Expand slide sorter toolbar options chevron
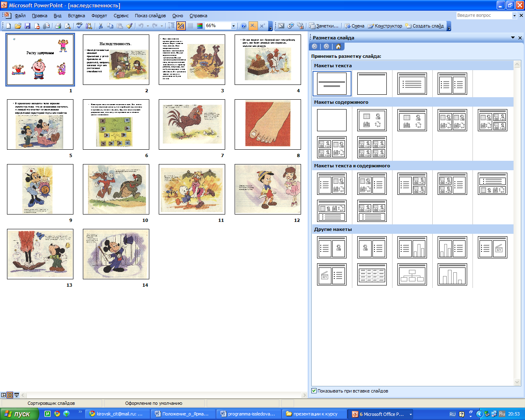 449,26
